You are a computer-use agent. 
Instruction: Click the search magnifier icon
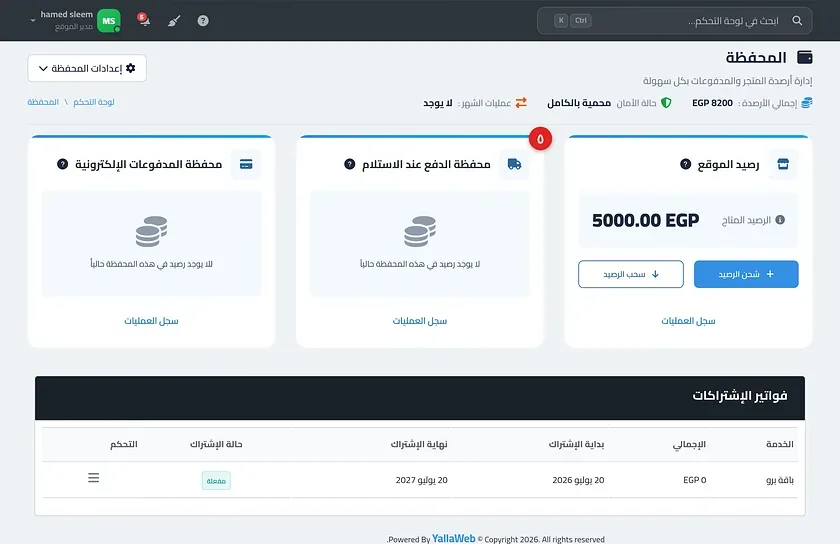[x=797, y=20]
